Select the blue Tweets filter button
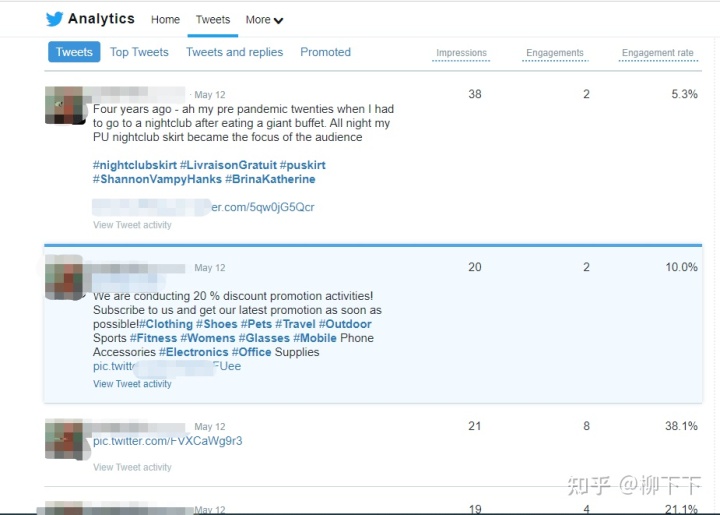Viewport: 720px width, 515px height. click(74, 52)
